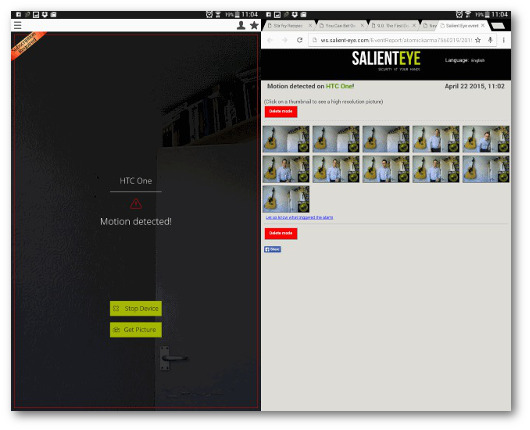530x430 pixels.
Task: Open fourth thumbnail in the second row
Action: pyautogui.click(x=436, y=169)
